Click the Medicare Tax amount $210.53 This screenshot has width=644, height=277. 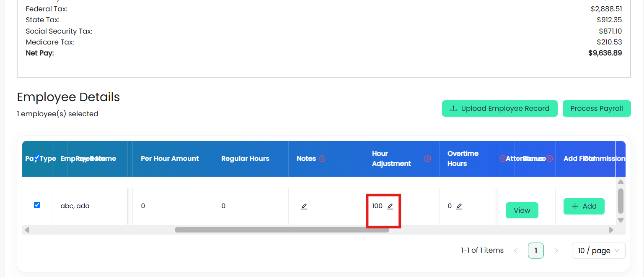coord(610,42)
